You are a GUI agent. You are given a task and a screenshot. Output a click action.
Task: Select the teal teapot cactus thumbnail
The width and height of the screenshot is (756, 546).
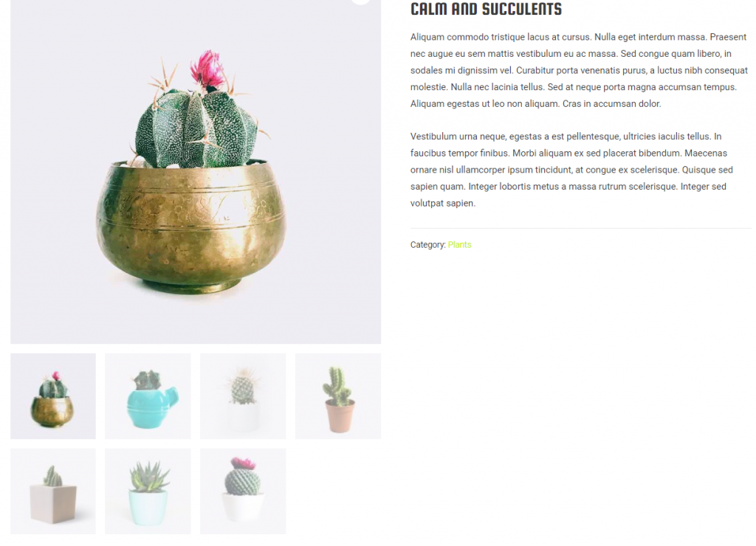pos(148,396)
